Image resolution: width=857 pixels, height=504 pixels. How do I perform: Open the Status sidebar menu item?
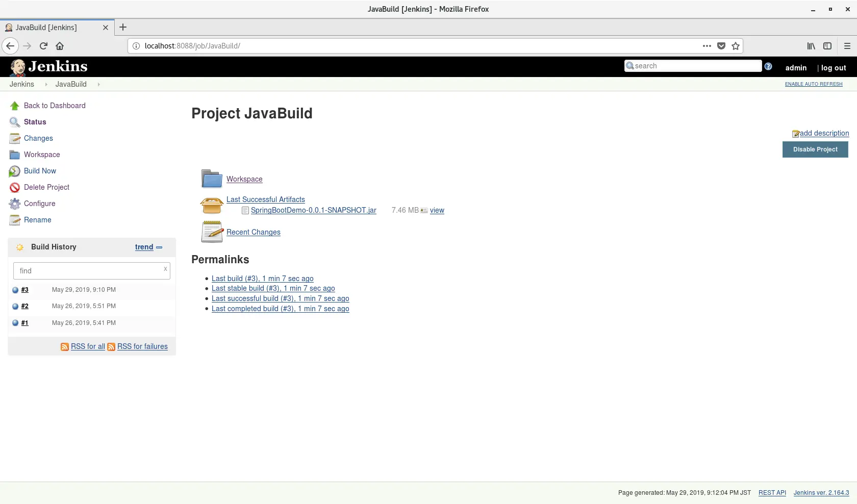coord(35,122)
